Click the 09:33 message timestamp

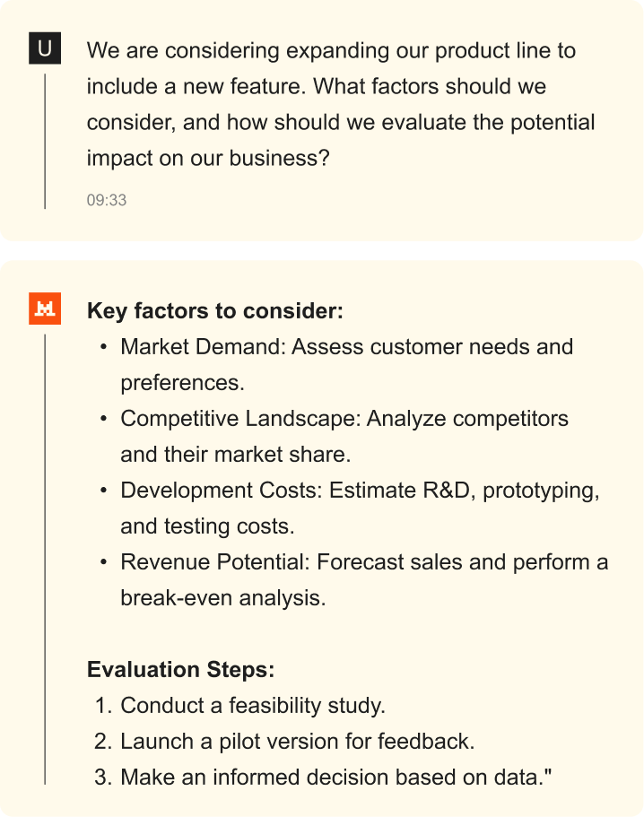tap(107, 200)
